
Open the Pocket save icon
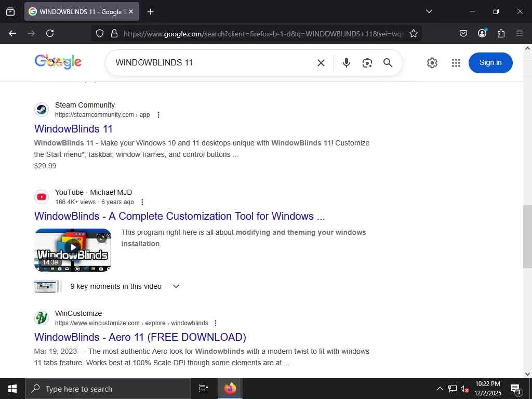[x=463, y=33]
